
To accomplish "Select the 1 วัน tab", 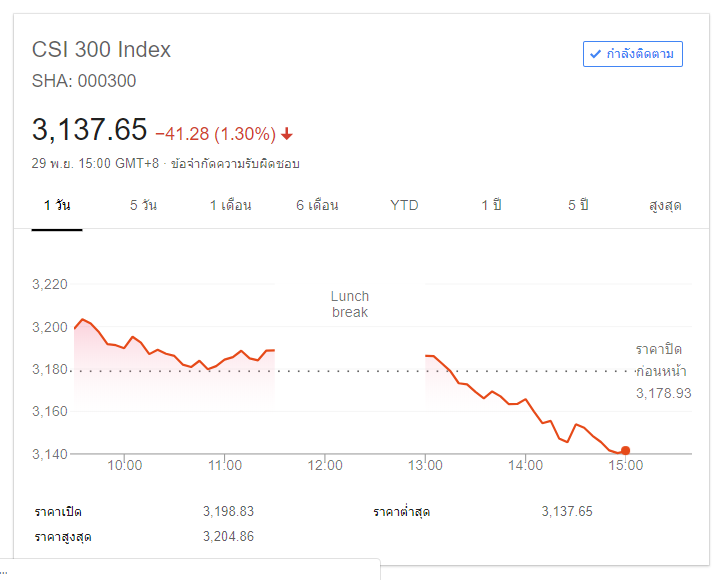I will point(57,205).
